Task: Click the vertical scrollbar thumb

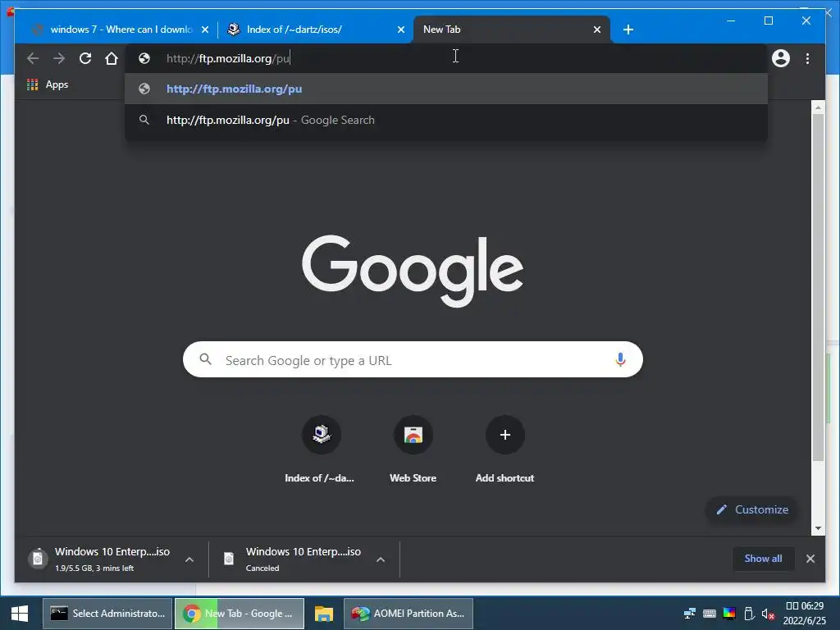Action: 818,286
